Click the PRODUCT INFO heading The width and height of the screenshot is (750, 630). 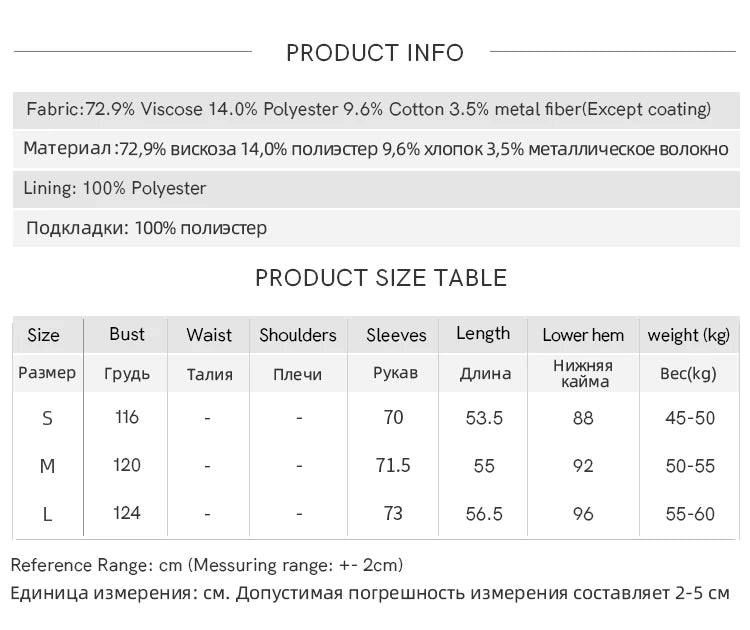[375, 53]
